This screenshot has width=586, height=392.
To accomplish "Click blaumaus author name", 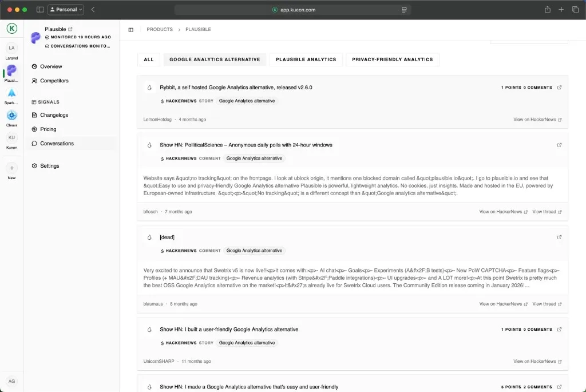I will (153, 304).
